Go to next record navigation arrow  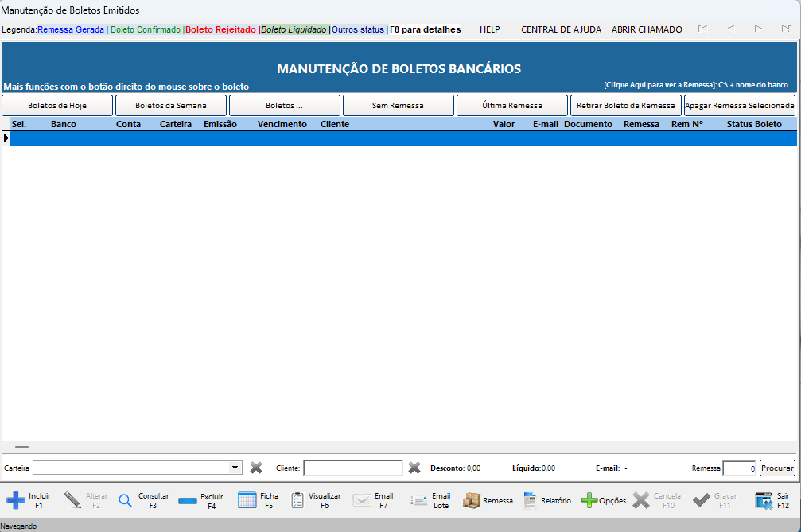coord(759,29)
